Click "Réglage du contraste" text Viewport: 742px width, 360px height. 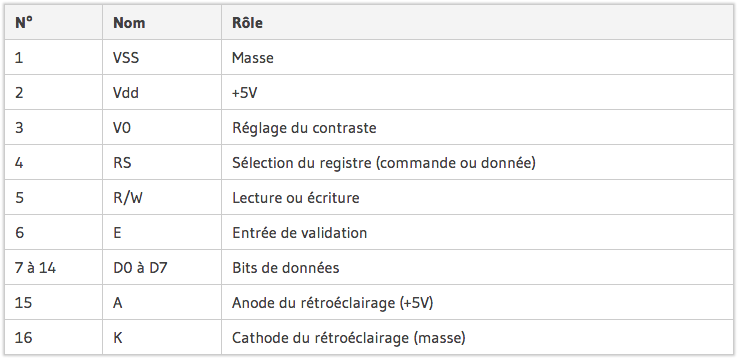(x=304, y=128)
